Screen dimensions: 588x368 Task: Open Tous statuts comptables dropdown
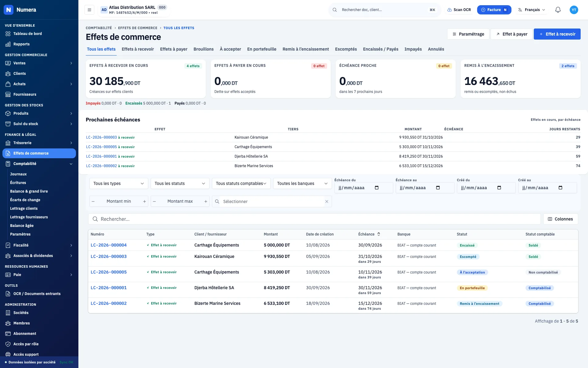241,184
